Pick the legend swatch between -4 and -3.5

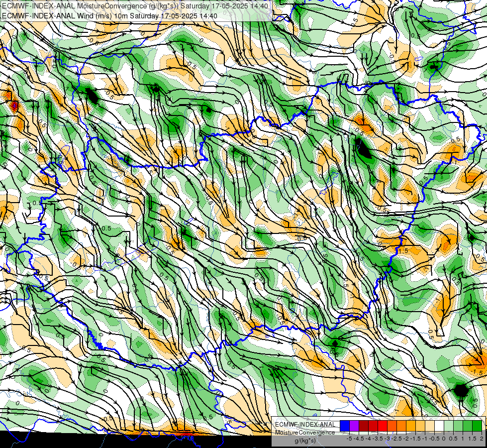point(373,426)
